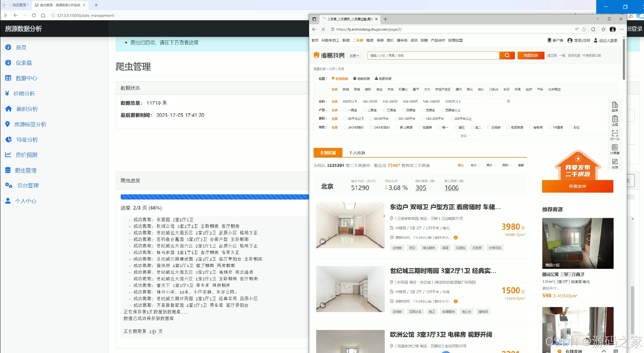
Task: Expand 更多 filters
Action: 466,136
